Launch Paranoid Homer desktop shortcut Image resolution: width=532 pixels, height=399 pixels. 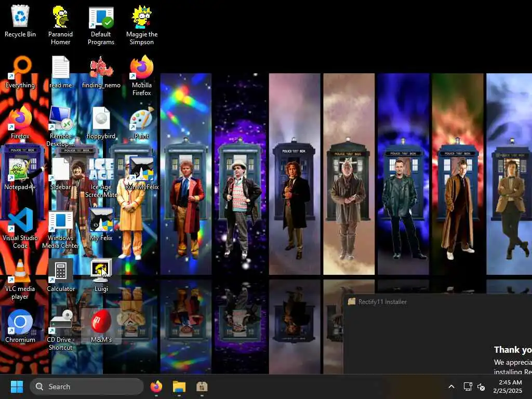point(60,25)
